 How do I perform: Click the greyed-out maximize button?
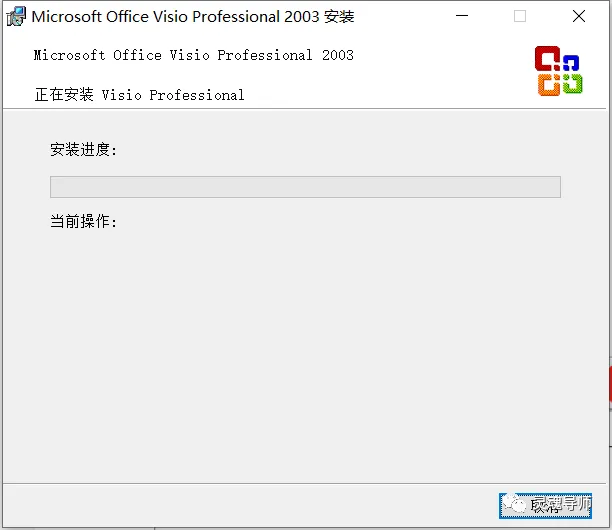[x=519, y=16]
